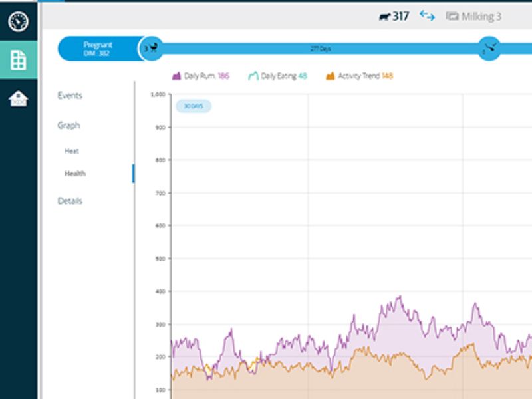
Task: Toggle the Daily Eating graph series
Action: [x=277, y=76]
